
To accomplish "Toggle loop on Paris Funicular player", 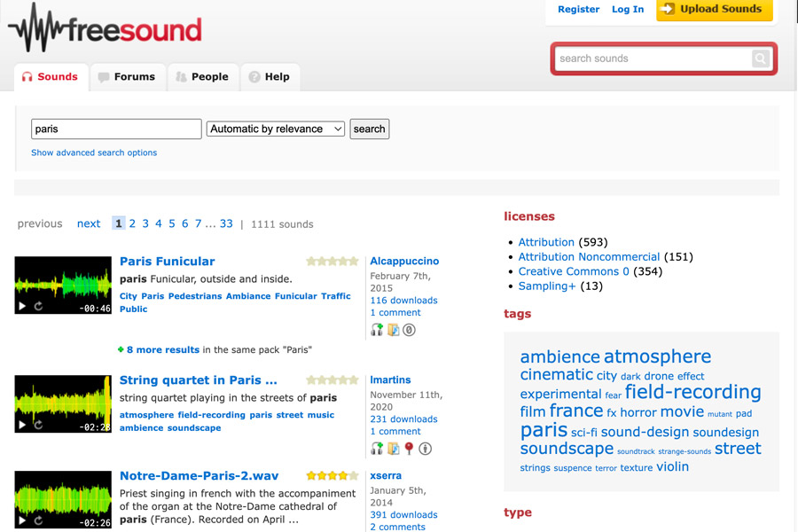I will tap(38, 306).
